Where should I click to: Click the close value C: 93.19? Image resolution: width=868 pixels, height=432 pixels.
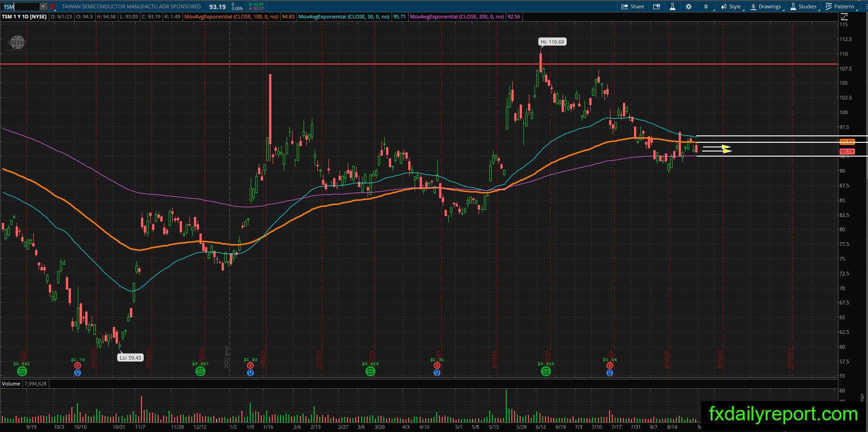(151, 17)
